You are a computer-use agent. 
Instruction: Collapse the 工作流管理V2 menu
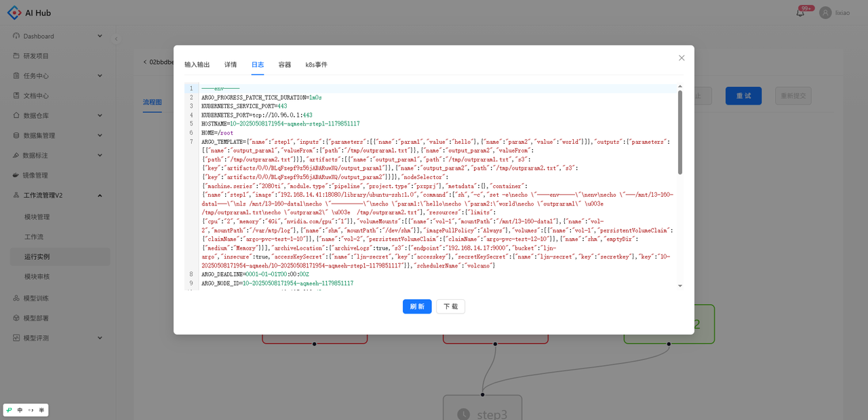pos(100,195)
